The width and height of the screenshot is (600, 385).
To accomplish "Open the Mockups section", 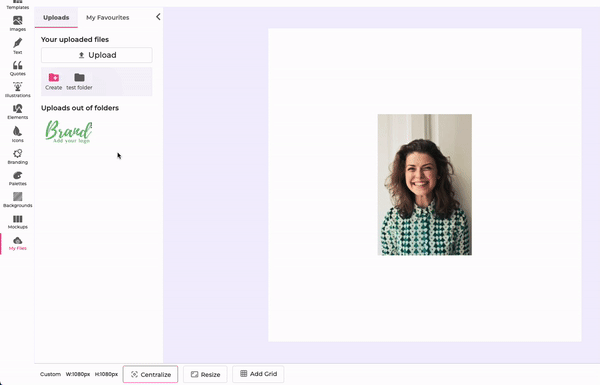I will (18, 222).
